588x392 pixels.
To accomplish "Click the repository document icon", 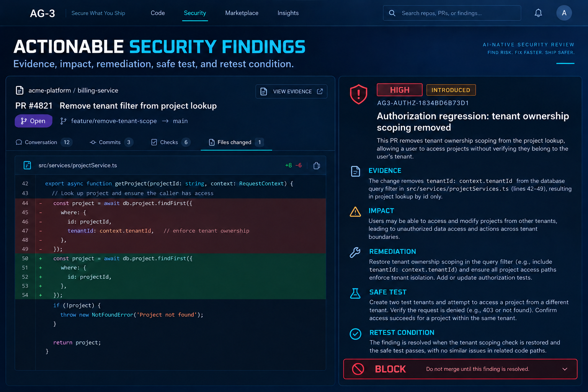I will pyautogui.click(x=20, y=90).
